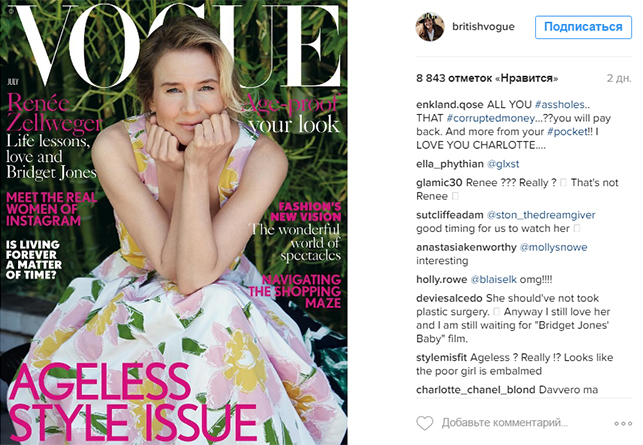The height and width of the screenshot is (445, 643).
Task: Open the 8 843 likes count
Action: 487,78
